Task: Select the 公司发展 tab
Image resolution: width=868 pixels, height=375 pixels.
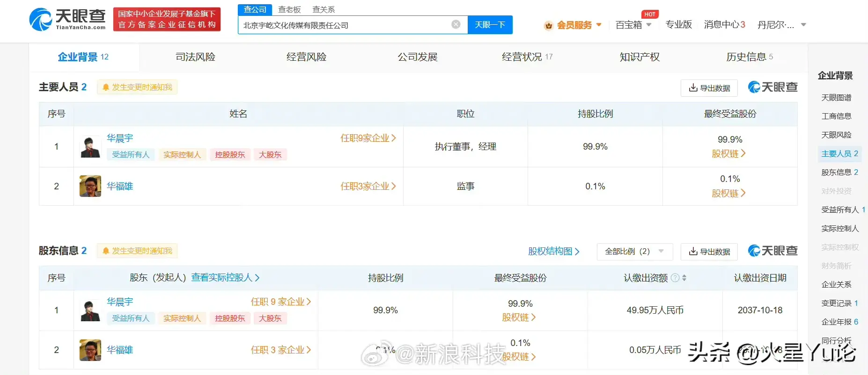Action: 417,57
